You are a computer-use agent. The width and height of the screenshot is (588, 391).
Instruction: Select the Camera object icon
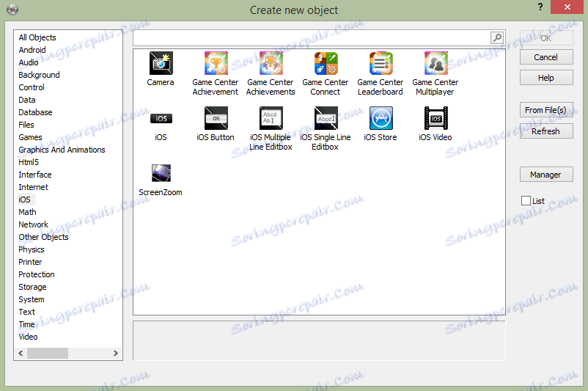[x=161, y=63]
